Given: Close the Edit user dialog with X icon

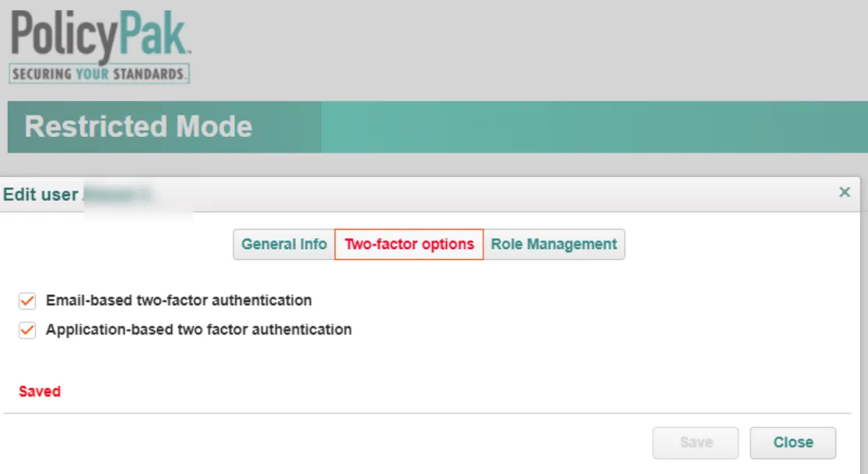Looking at the screenshot, I should coord(844,192).
